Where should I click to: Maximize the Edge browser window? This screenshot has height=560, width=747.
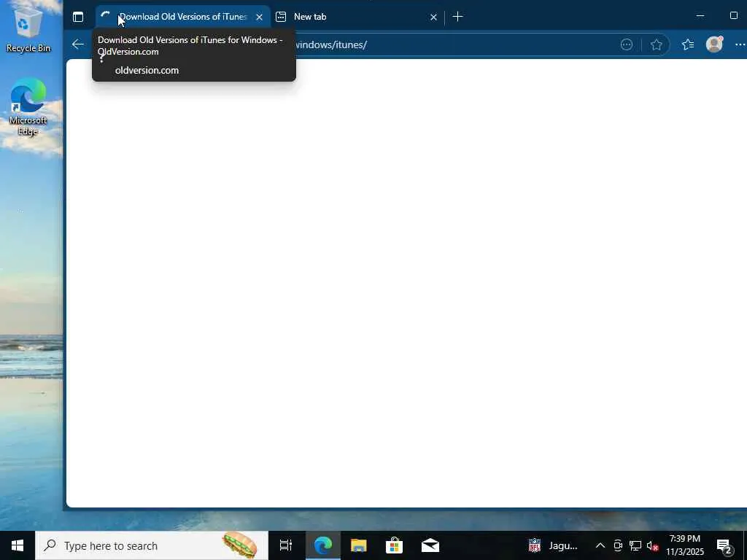click(x=734, y=16)
